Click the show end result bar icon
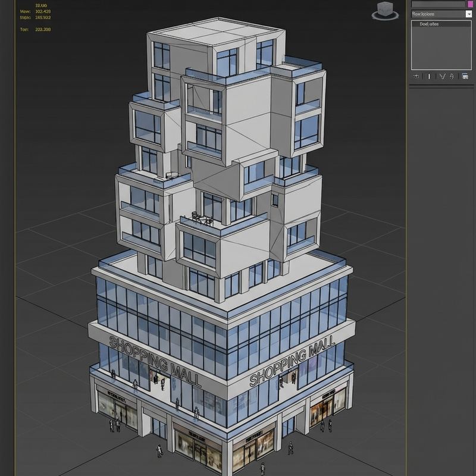 (429, 77)
